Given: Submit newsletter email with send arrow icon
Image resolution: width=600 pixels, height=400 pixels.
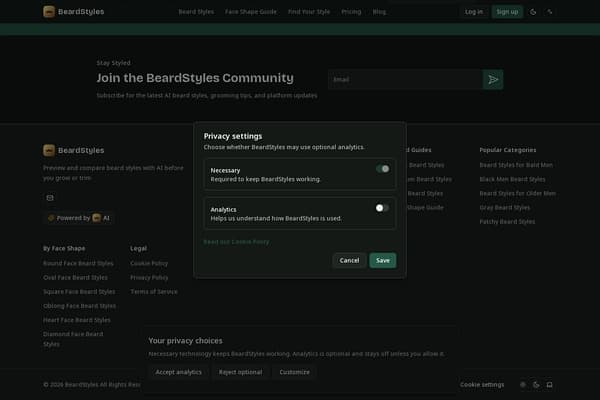Looking at the screenshot, I should pyautogui.click(x=493, y=80).
